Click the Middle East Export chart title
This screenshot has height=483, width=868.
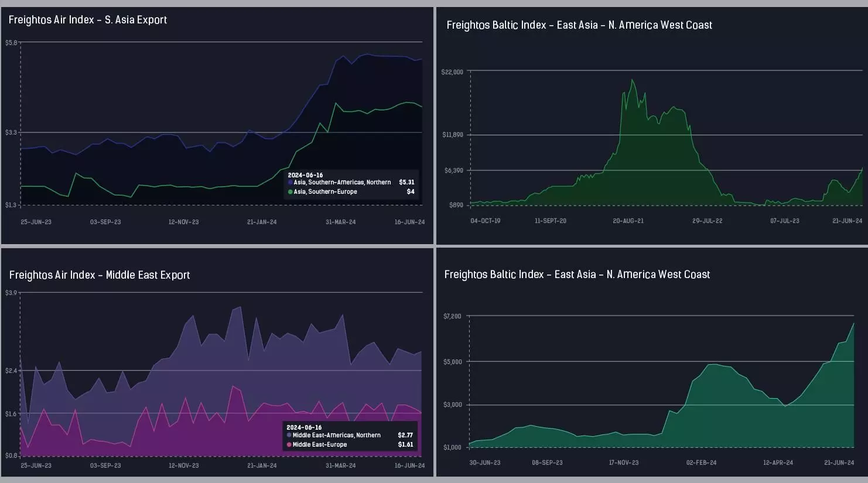click(100, 275)
